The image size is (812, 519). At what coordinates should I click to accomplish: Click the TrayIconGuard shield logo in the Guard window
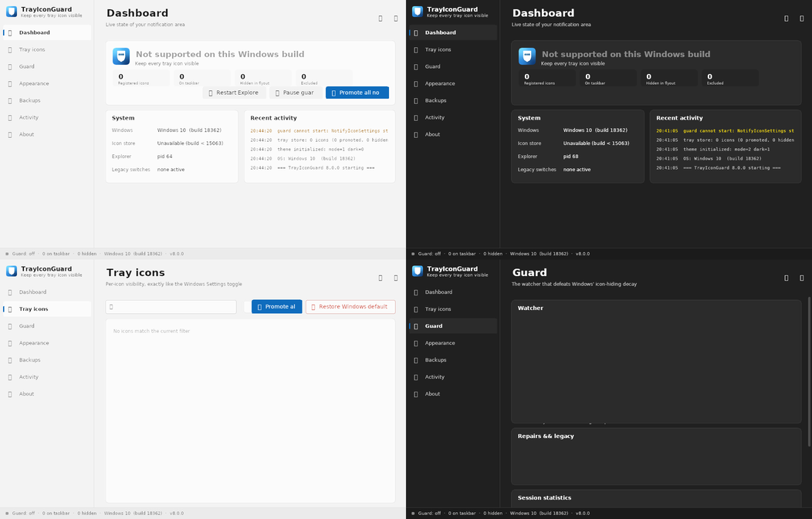point(418,271)
